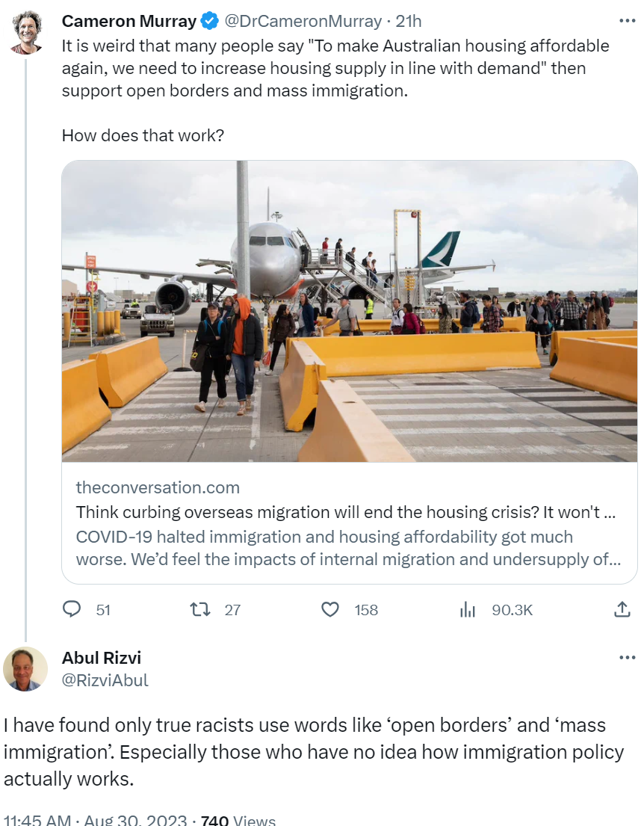Viewport: 644px width, 826px height.
Task: Click the Abul Rizvi display name
Action: (101, 658)
